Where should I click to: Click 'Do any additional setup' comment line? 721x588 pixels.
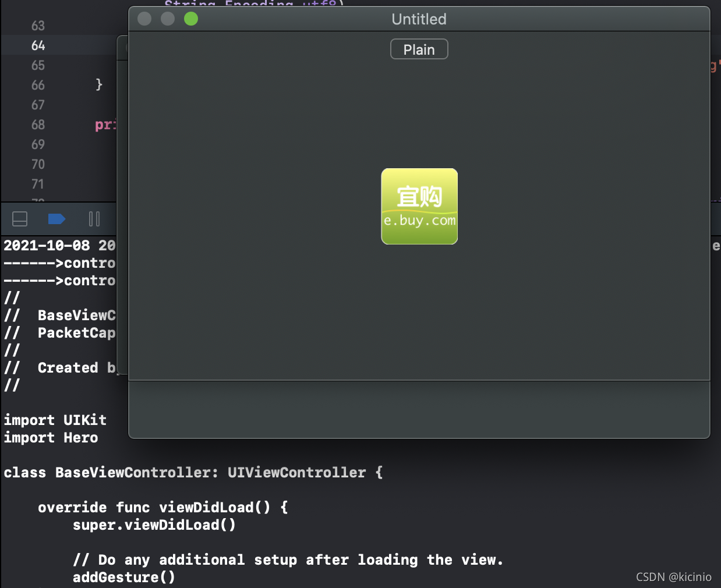[x=288, y=560]
